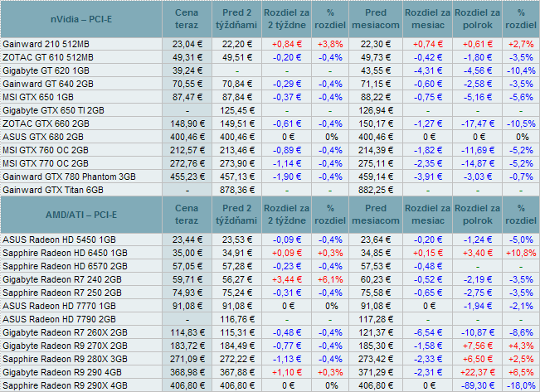Select 'Sapphire Radeon R9 280X 3GB'

point(65,359)
